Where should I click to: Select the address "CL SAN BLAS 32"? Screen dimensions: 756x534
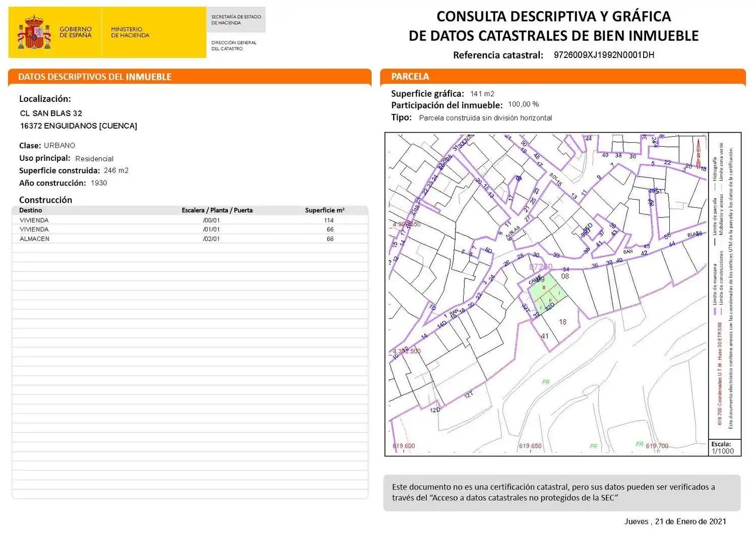click(51, 113)
